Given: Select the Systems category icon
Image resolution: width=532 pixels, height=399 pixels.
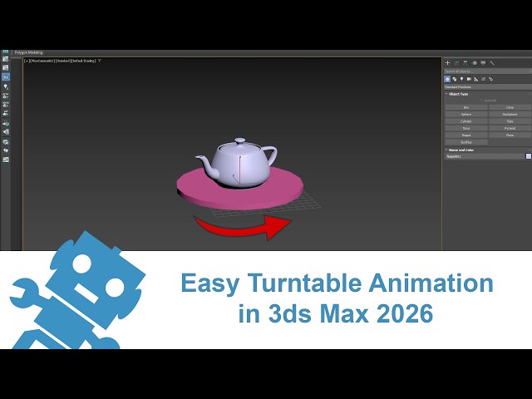Looking at the screenshot, I should [490, 79].
